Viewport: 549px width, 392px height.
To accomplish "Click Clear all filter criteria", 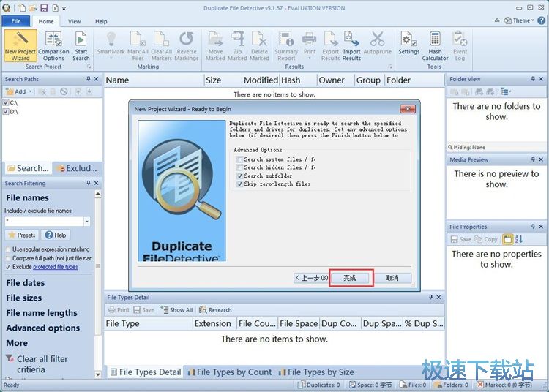I will (42, 364).
